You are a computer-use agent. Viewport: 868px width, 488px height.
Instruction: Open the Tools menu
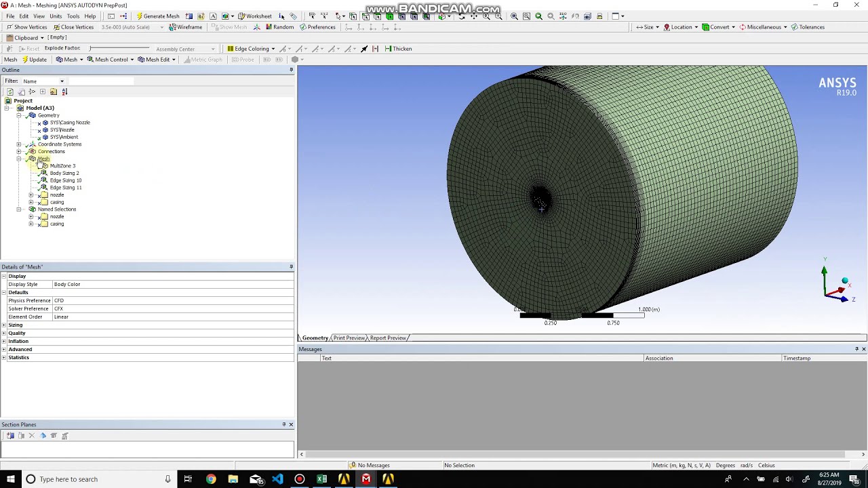coord(73,16)
